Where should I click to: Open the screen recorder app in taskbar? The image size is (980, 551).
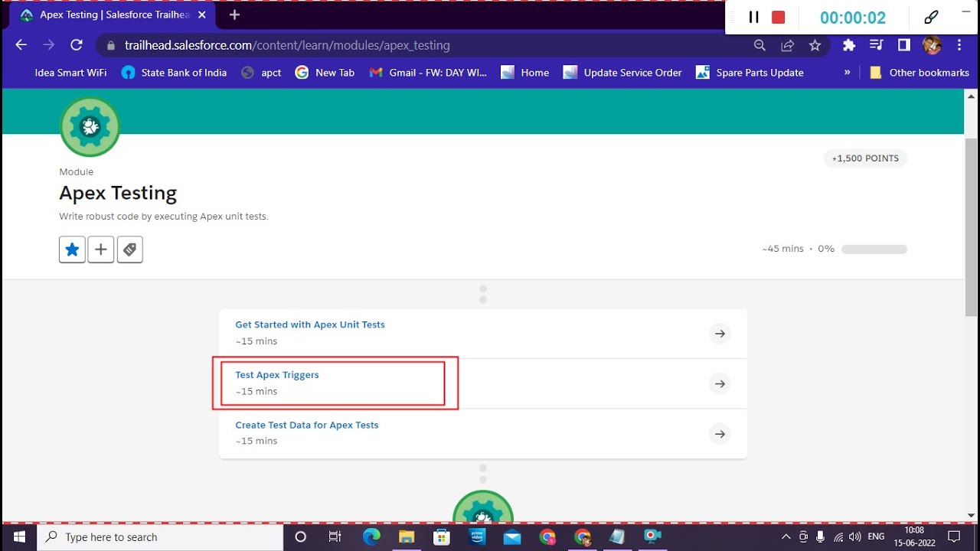(652, 537)
